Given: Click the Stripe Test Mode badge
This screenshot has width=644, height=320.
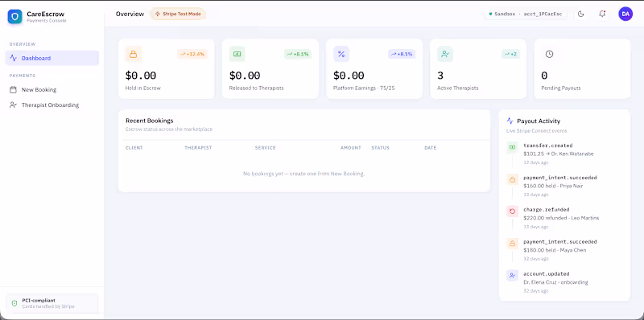Looking at the screenshot, I should click(177, 14).
